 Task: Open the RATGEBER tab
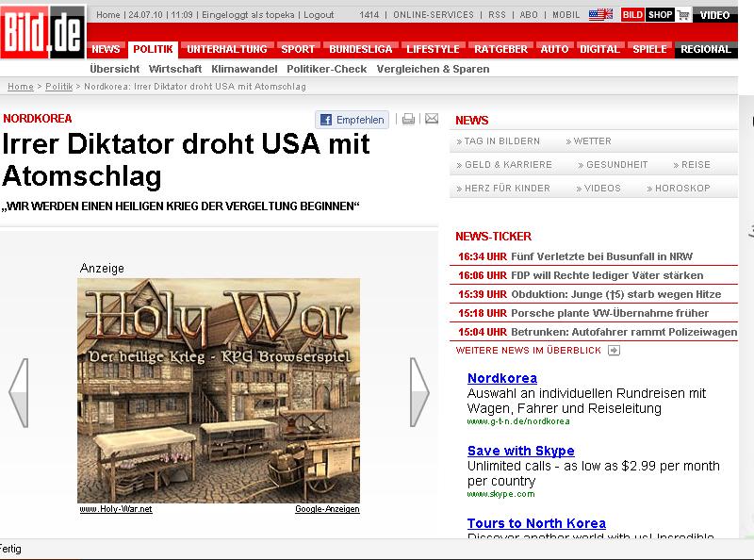click(500, 49)
